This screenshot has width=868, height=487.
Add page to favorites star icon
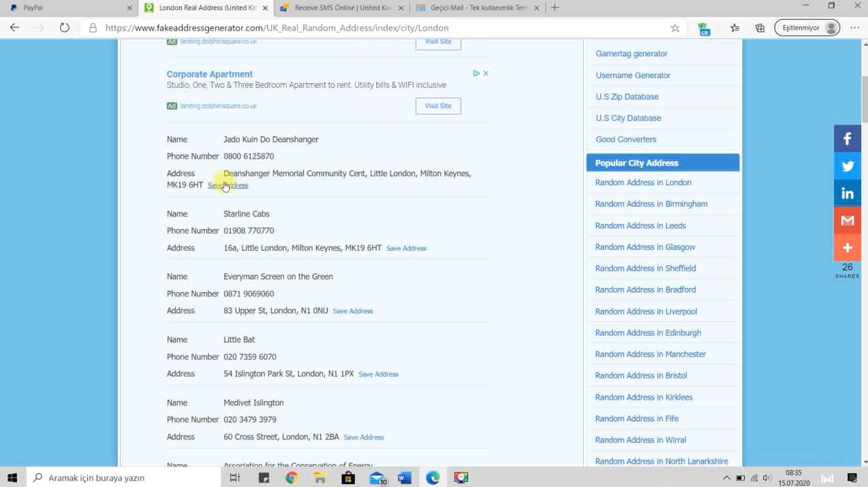tap(675, 28)
